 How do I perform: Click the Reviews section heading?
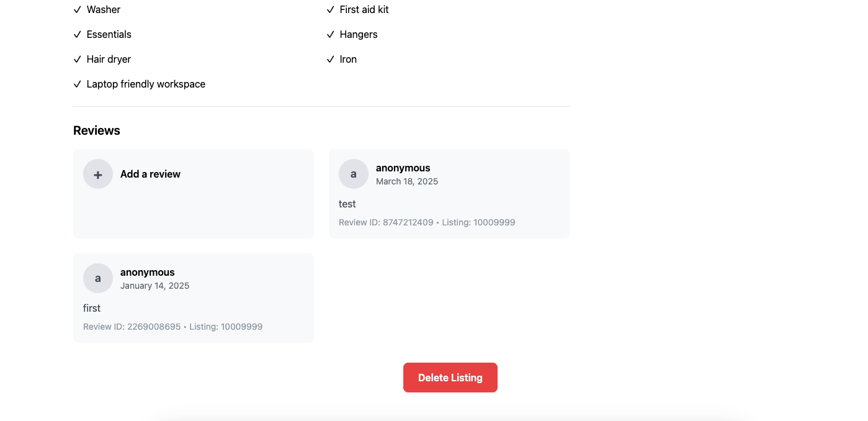[97, 130]
